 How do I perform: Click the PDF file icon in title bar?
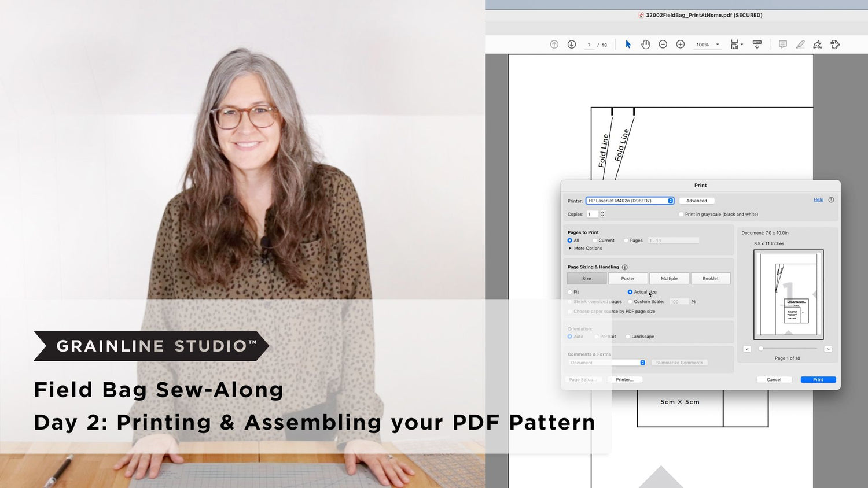click(641, 15)
